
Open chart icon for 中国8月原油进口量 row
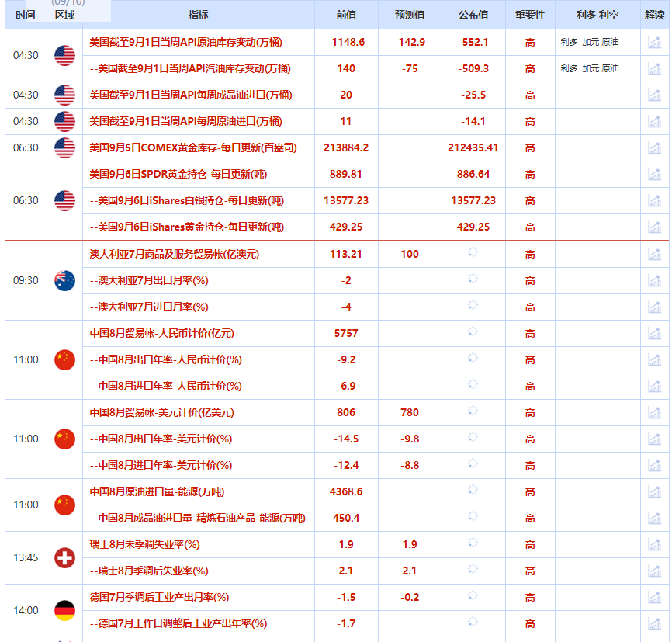[654, 492]
